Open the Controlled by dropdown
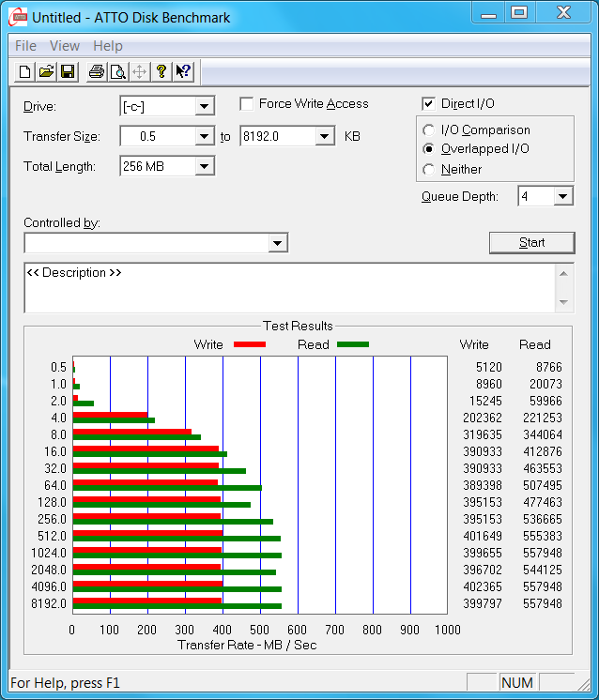This screenshot has height=700, width=599. point(277,243)
